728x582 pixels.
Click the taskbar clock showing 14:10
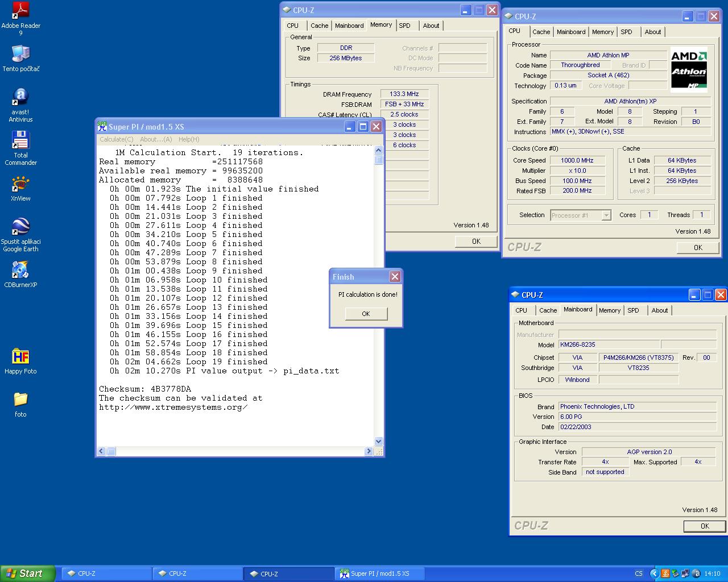point(712,573)
